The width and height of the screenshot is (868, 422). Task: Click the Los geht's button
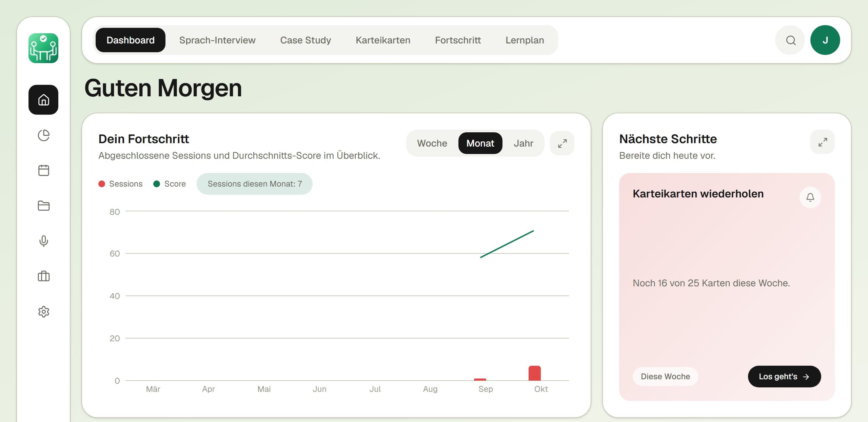[784, 377]
